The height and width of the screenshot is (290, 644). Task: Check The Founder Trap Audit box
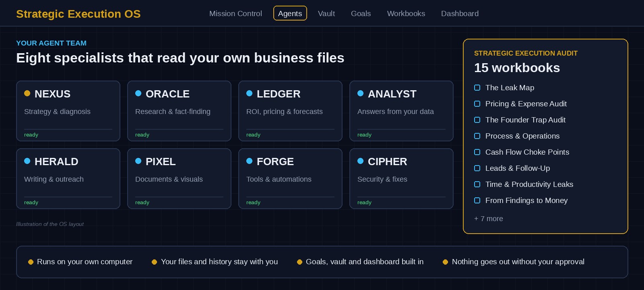tap(477, 120)
